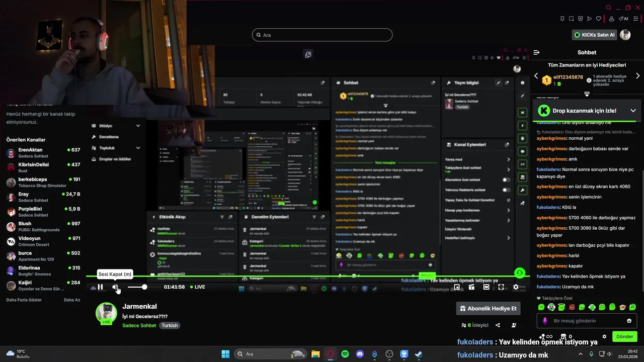Type in the Bir mesaj gönderin field
644x362 pixels.
pyautogui.click(x=586, y=321)
